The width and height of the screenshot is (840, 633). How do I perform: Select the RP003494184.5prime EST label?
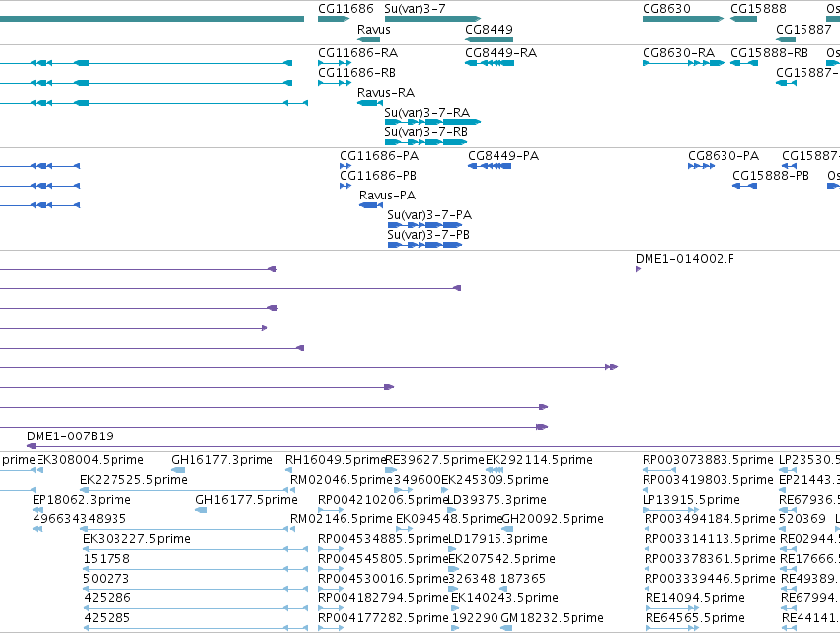click(x=710, y=519)
